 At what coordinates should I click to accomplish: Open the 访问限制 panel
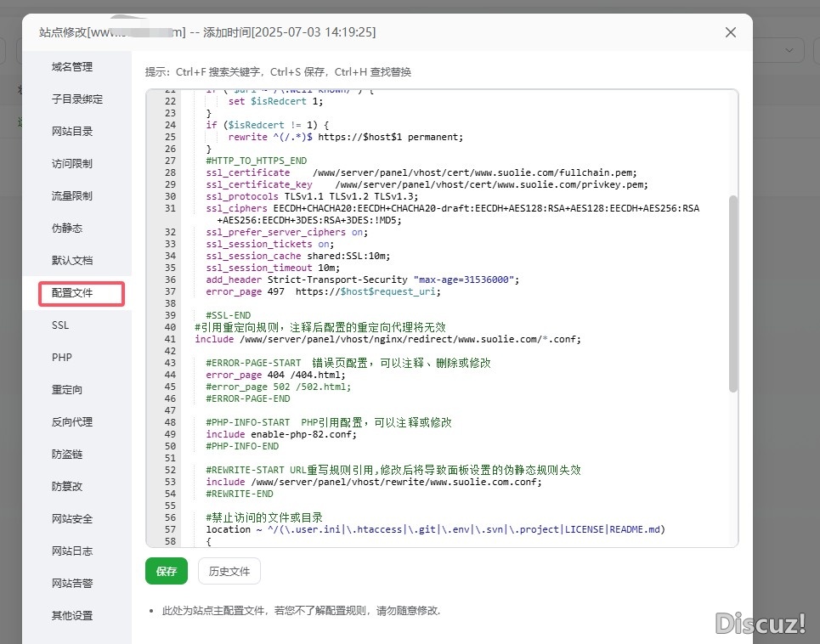tap(71, 163)
